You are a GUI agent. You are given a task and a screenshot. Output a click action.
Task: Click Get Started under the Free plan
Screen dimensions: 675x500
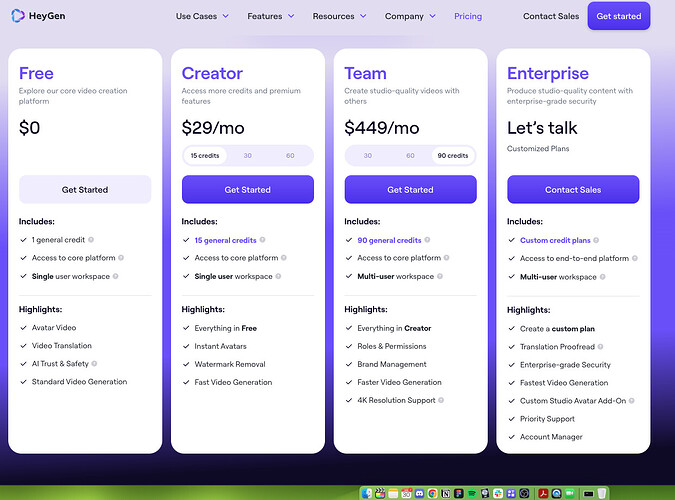[x=85, y=189]
